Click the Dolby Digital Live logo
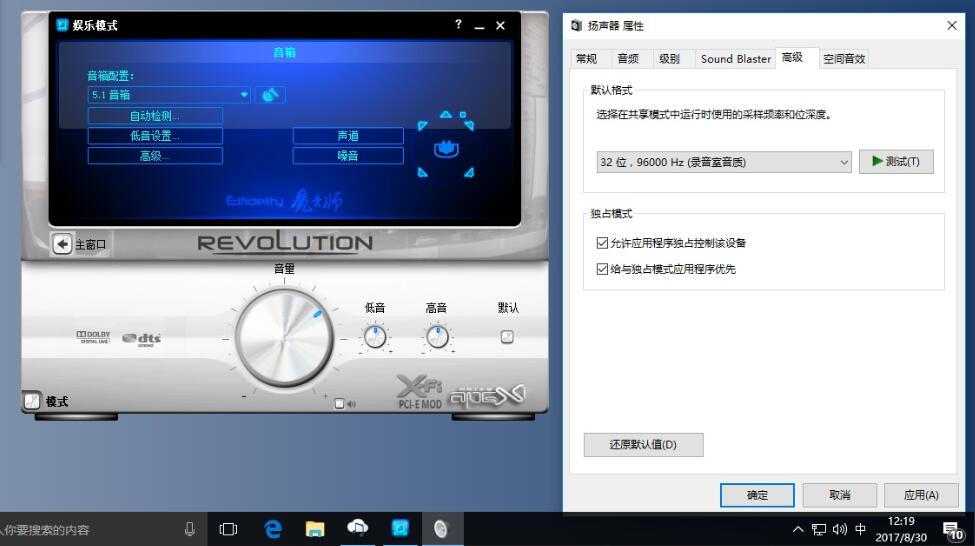The width and height of the screenshot is (975, 546). [91, 337]
